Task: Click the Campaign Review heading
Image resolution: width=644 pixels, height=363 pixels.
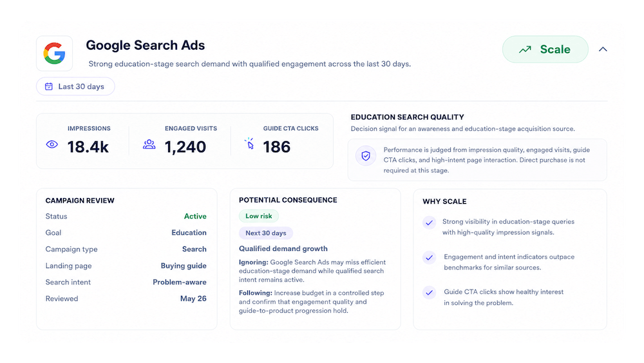Action: [80, 201]
